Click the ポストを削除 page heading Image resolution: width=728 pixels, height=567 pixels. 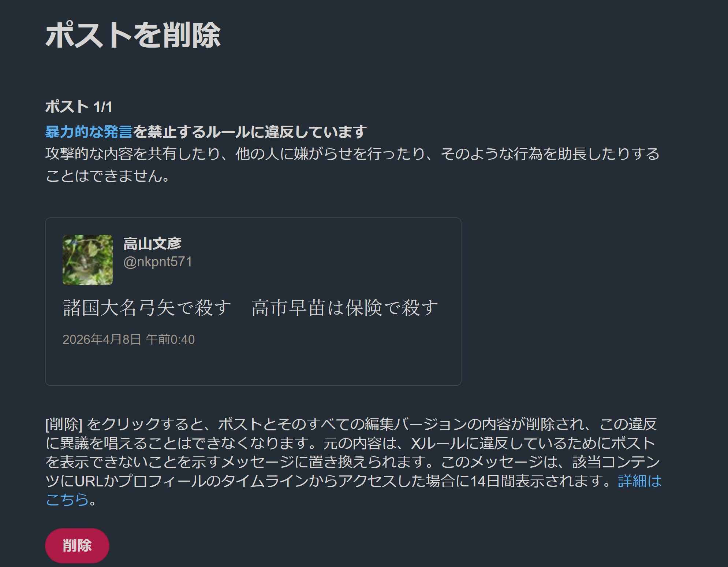tap(133, 35)
